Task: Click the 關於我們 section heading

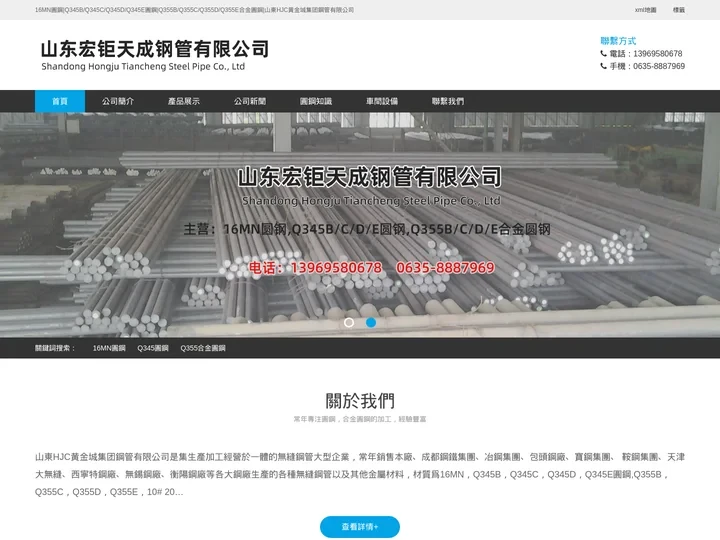Action: tap(360, 401)
